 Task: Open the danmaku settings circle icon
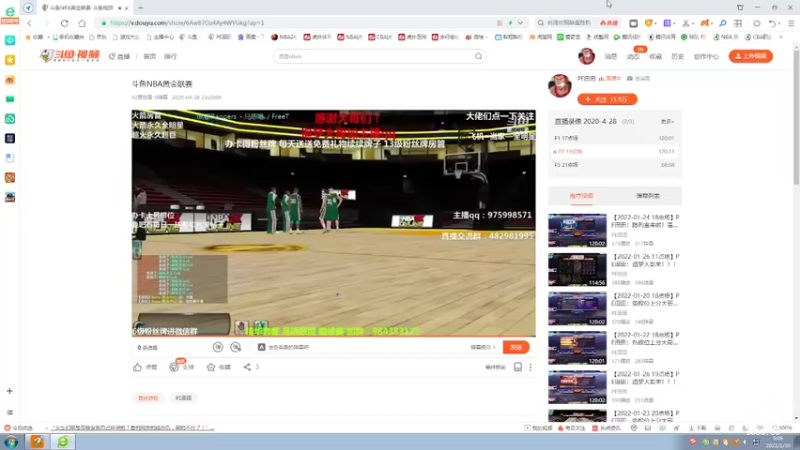pyautogui.click(x=236, y=347)
